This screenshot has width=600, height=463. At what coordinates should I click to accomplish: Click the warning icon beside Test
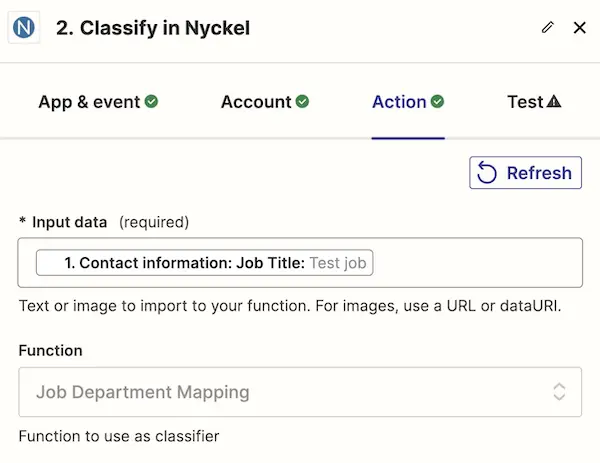(554, 101)
